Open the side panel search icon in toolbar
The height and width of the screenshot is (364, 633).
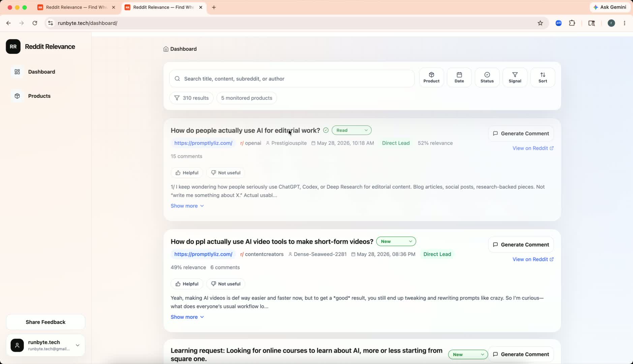click(592, 23)
